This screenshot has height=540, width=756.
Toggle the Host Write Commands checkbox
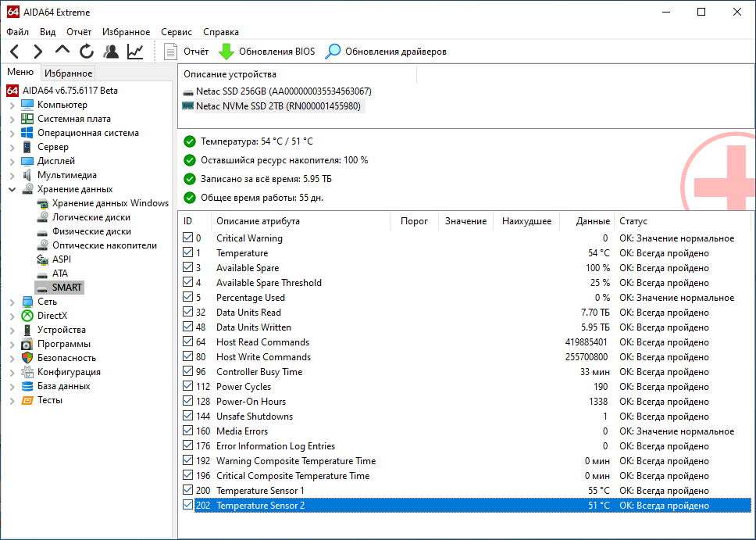click(188, 356)
